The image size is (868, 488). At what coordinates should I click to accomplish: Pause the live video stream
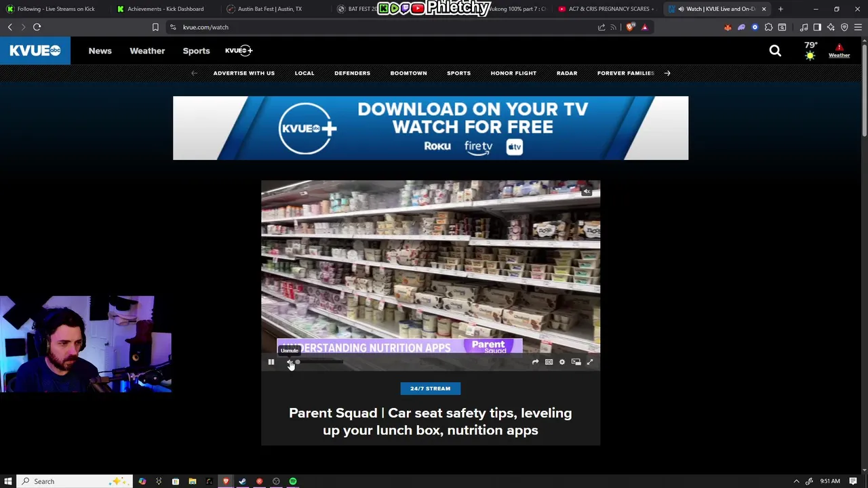[x=271, y=363]
